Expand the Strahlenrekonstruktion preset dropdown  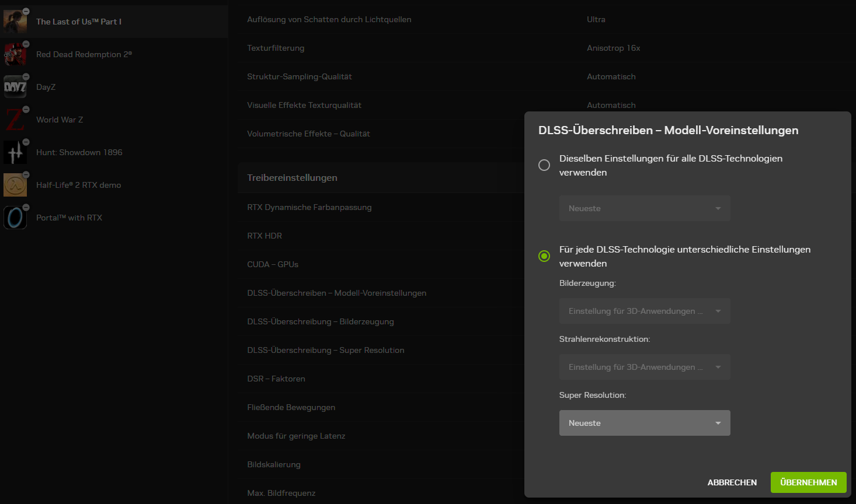tap(645, 367)
